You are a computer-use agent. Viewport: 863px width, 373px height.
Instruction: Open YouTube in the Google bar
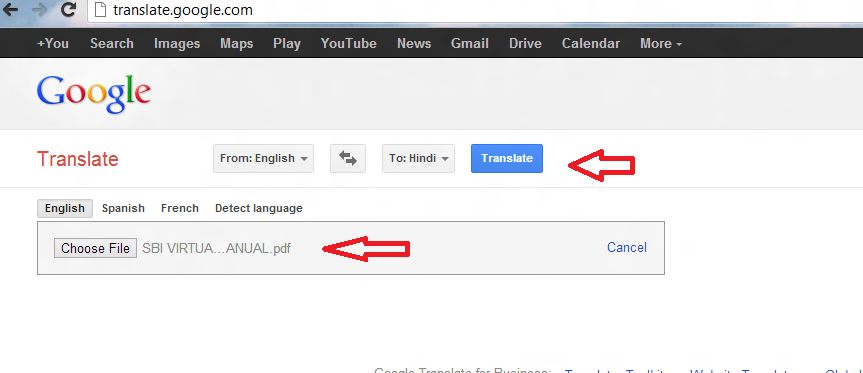349,43
